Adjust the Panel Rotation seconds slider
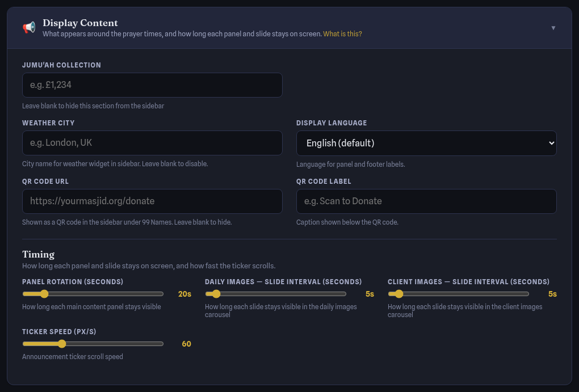Image resolution: width=579 pixels, height=392 pixels. point(93,294)
